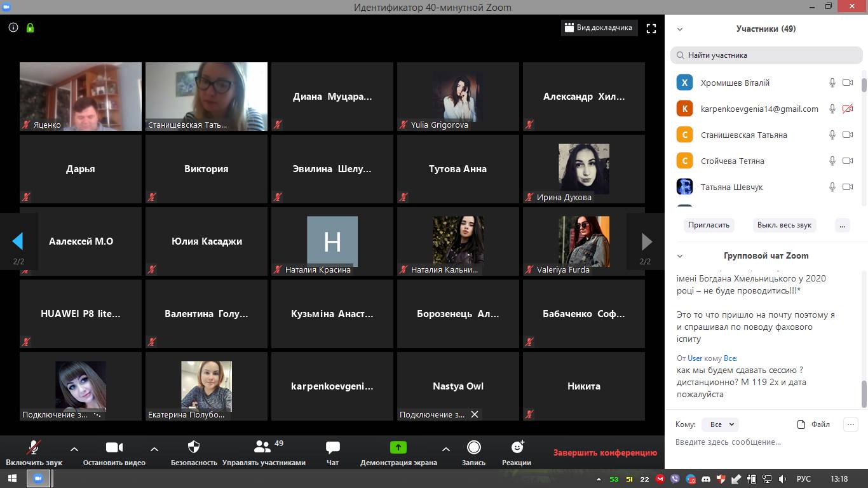Open the Кому recipient dropdown
Image resolution: width=868 pixels, height=488 pixels.
click(x=721, y=424)
